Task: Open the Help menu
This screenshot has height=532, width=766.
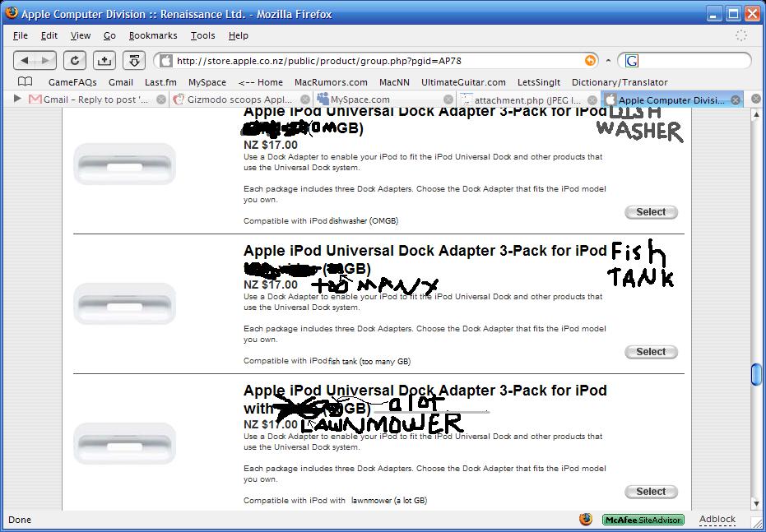Action: (239, 35)
